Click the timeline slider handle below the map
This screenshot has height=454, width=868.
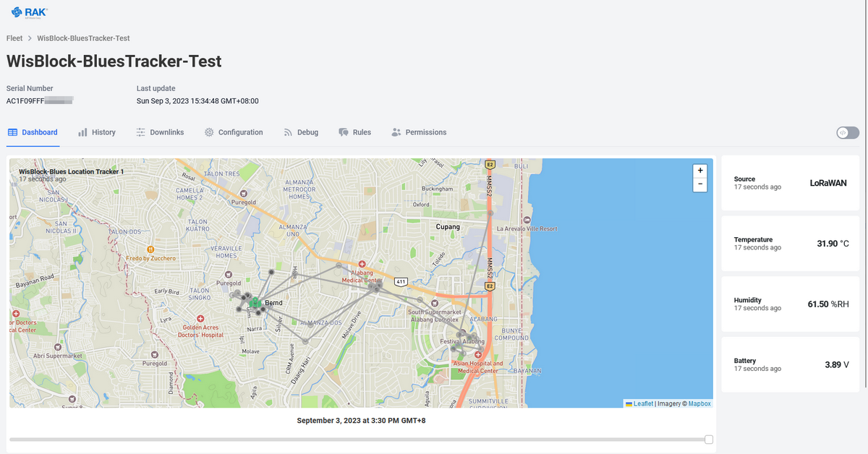(x=709, y=440)
